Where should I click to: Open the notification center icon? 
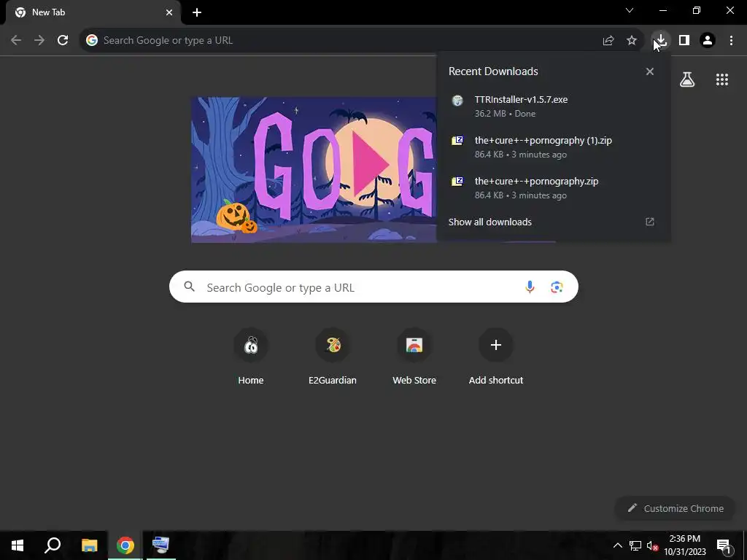click(724, 545)
